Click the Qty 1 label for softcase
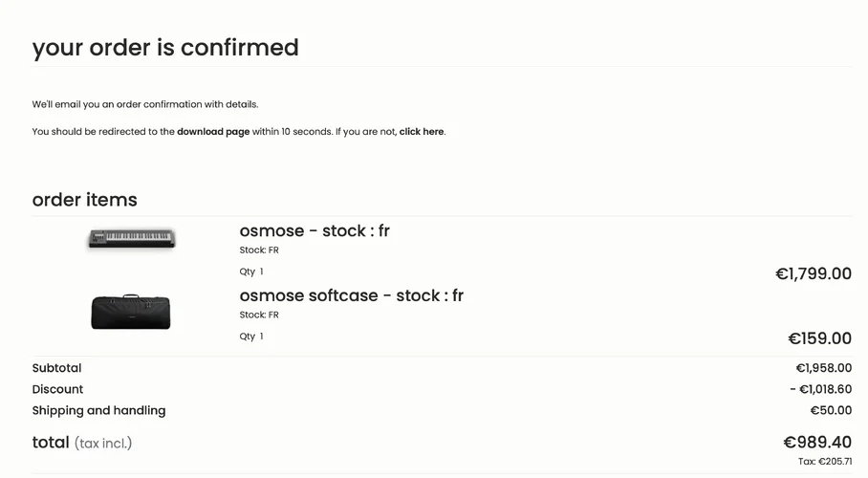 click(250, 337)
